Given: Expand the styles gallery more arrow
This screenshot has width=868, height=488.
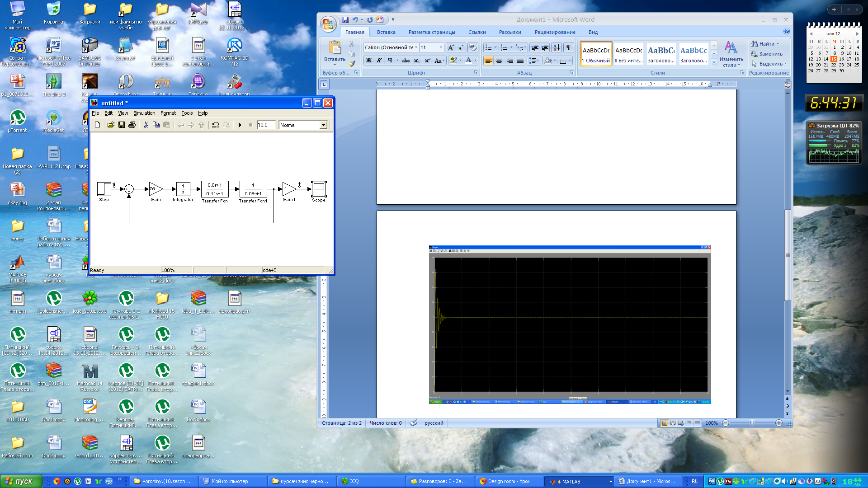Looking at the screenshot, I should [x=714, y=63].
